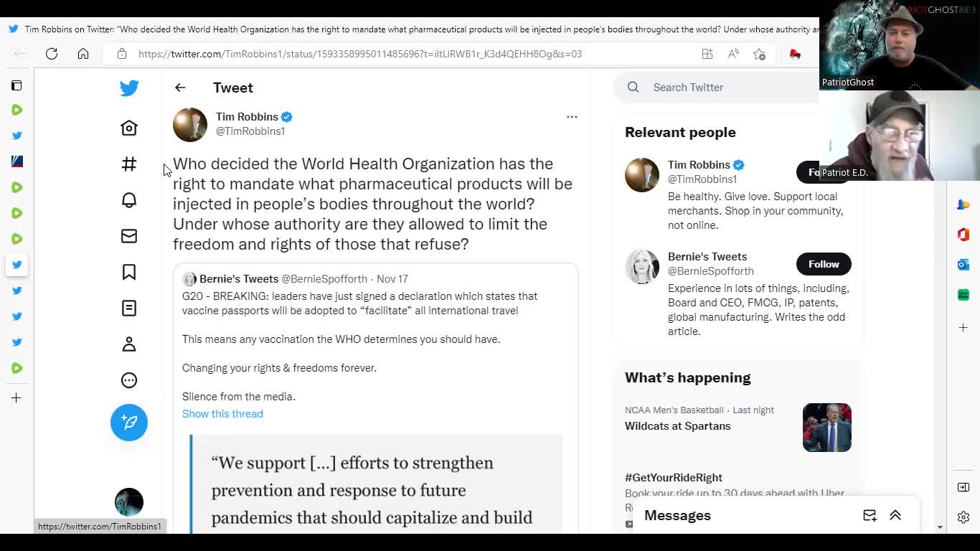The width and height of the screenshot is (980, 551).
Task: Click the Search Twitter field
Action: [x=721, y=88]
